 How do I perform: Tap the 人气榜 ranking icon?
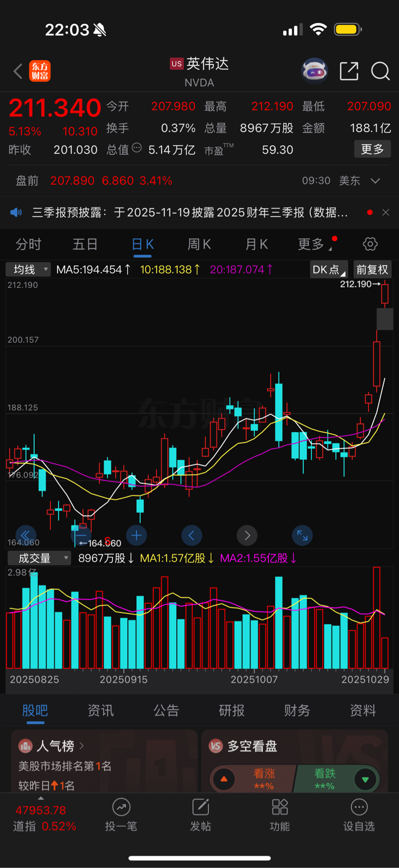(25, 746)
